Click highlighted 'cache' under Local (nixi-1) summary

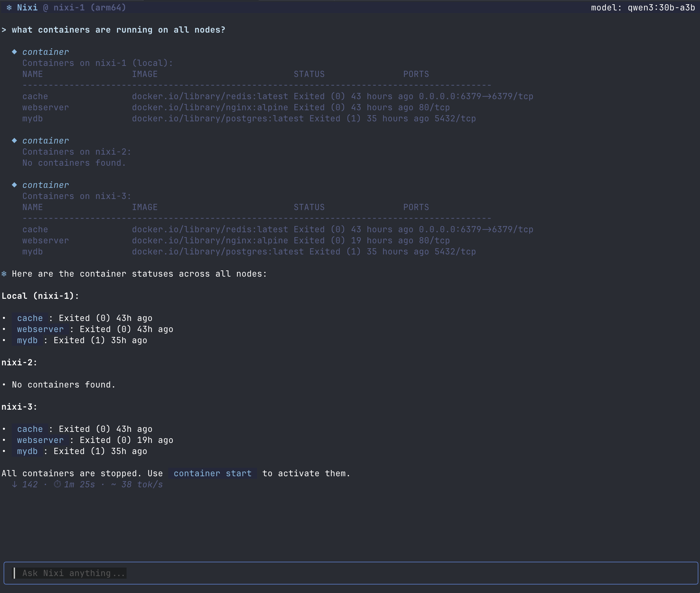30,318
